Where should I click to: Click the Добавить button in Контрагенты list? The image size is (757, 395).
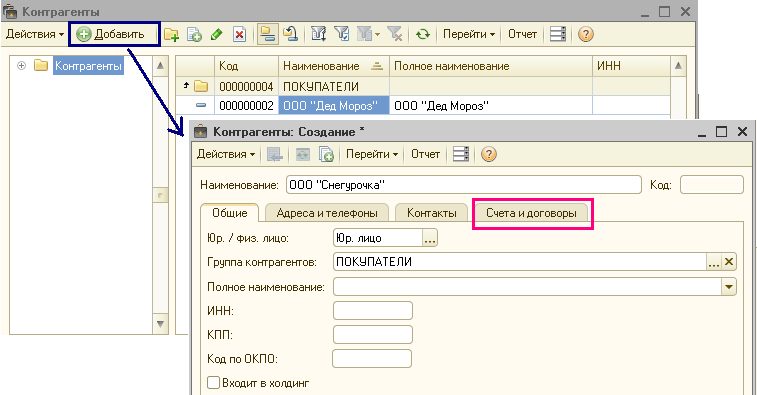pyautogui.click(x=113, y=34)
